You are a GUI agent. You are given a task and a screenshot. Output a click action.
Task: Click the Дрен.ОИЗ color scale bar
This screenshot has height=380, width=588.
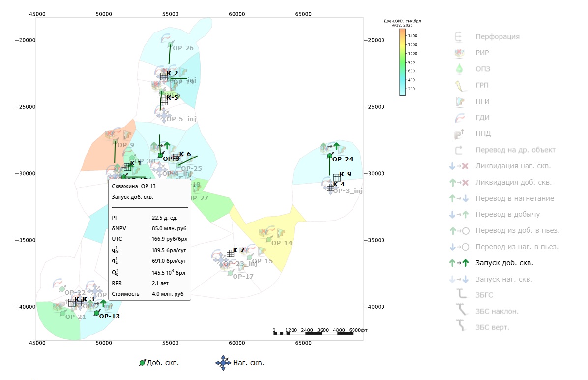(x=402, y=63)
